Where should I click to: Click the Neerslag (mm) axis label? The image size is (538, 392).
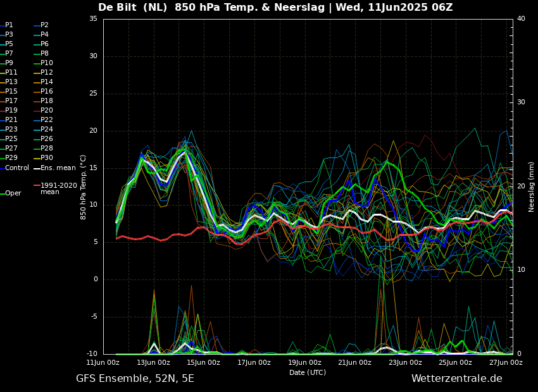[531, 187]
